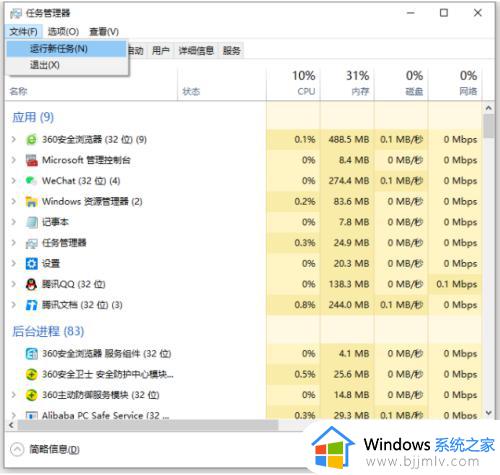This screenshot has width=500, height=475.
Task: Click the 任务管理器 process row icon
Action: tap(31, 243)
